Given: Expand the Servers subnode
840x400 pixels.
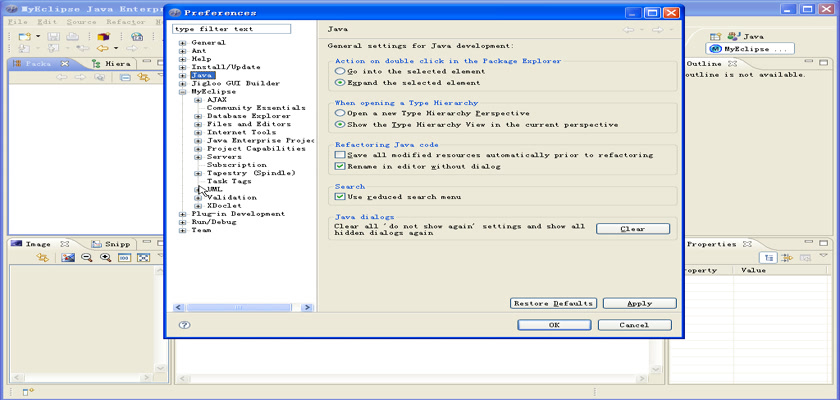Looking at the screenshot, I should [x=198, y=157].
